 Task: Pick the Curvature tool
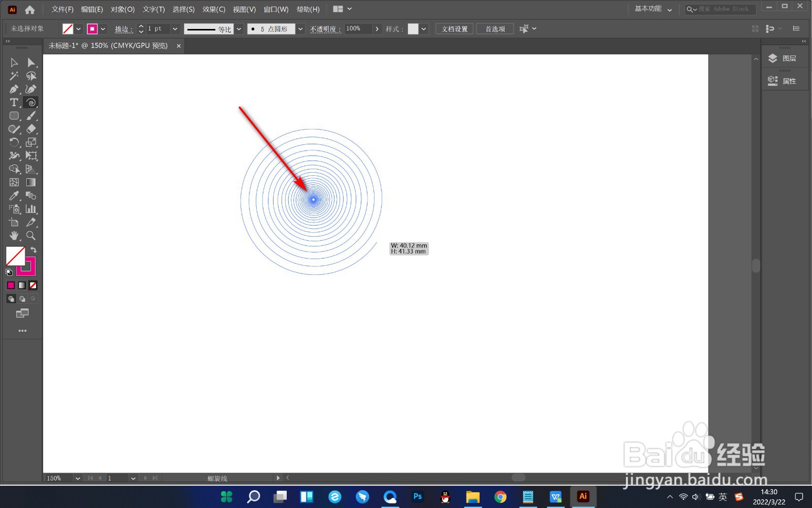click(31, 89)
